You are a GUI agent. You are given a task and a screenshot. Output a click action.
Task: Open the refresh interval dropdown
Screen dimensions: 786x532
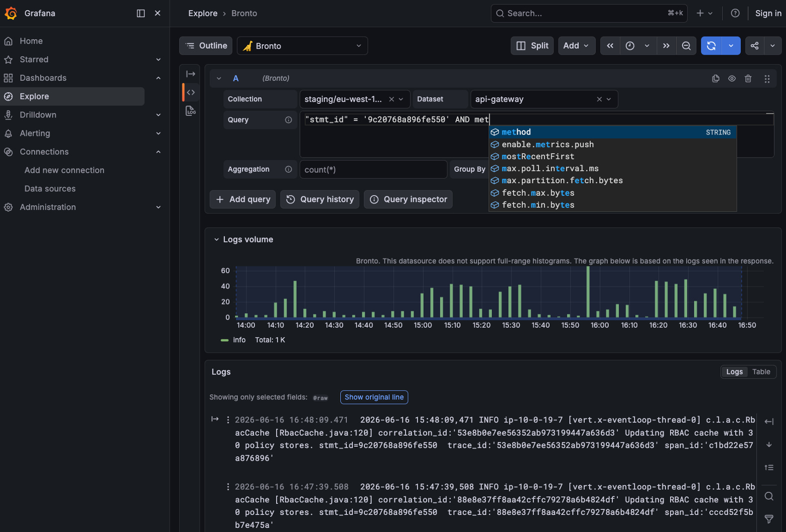731,46
